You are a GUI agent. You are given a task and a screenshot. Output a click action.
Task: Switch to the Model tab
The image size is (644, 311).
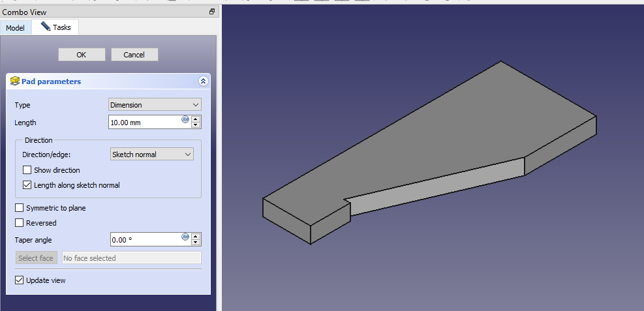15,28
